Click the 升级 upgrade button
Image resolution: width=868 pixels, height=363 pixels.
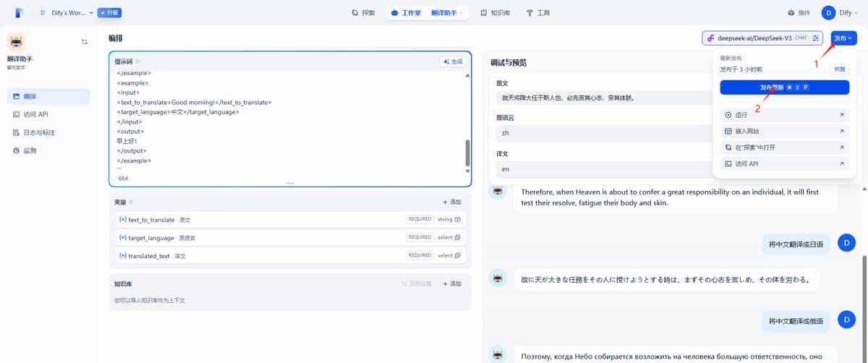109,12
